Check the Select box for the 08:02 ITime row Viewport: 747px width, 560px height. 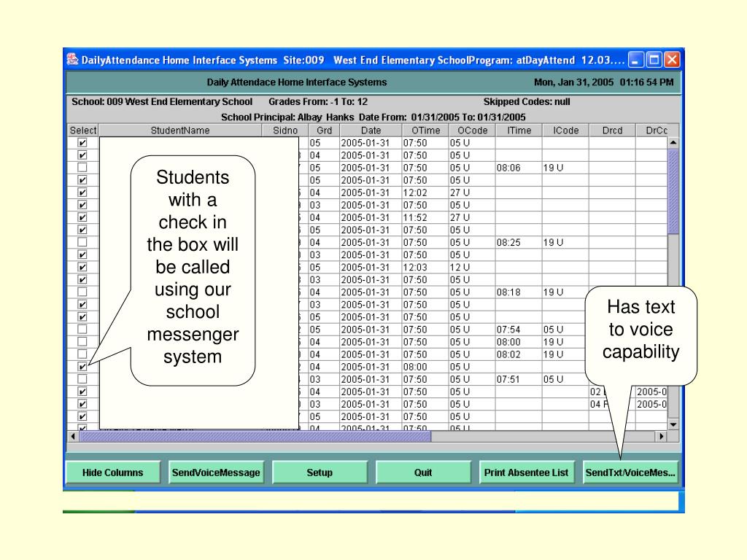82,354
